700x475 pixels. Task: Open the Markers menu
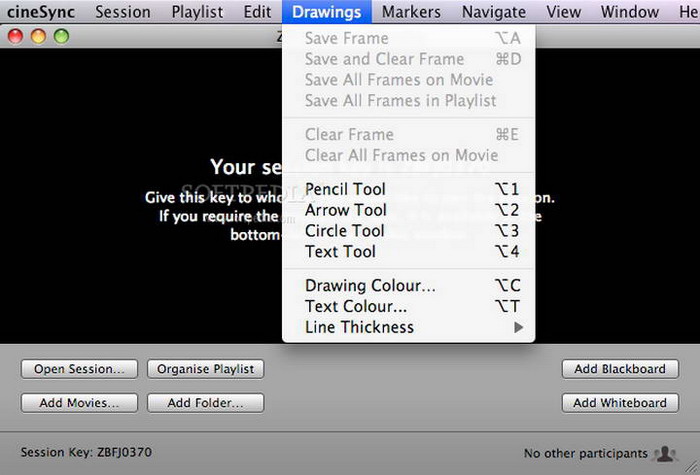click(x=411, y=12)
